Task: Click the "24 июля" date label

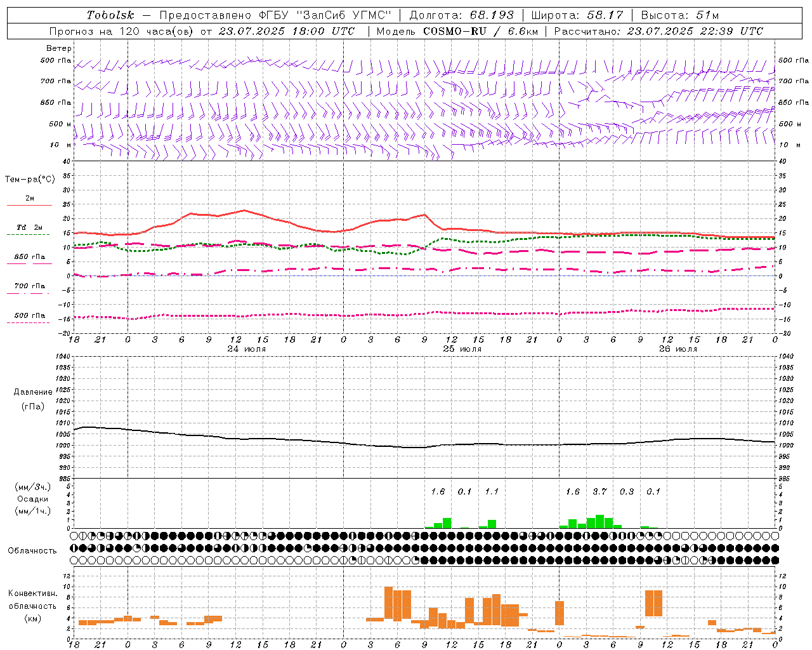Action: pos(247,349)
